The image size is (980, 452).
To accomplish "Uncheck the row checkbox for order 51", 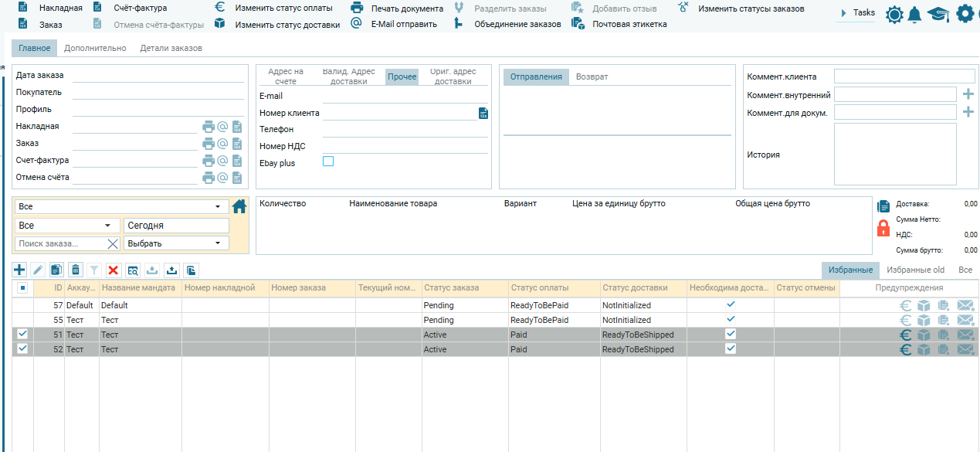I will point(22,334).
